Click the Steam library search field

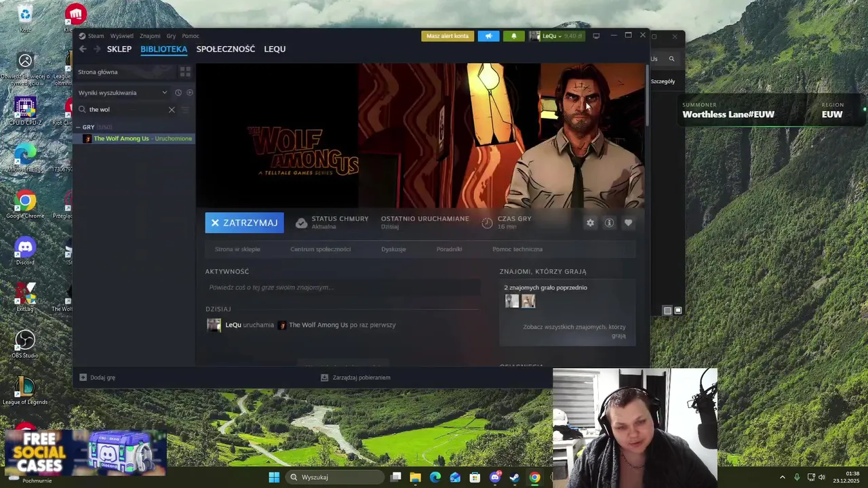tap(125, 109)
